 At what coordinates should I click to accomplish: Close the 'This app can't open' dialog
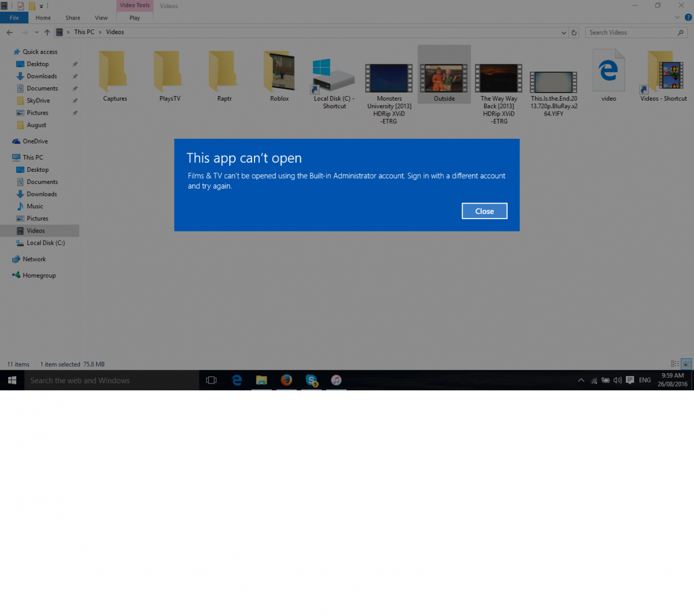tap(484, 211)
